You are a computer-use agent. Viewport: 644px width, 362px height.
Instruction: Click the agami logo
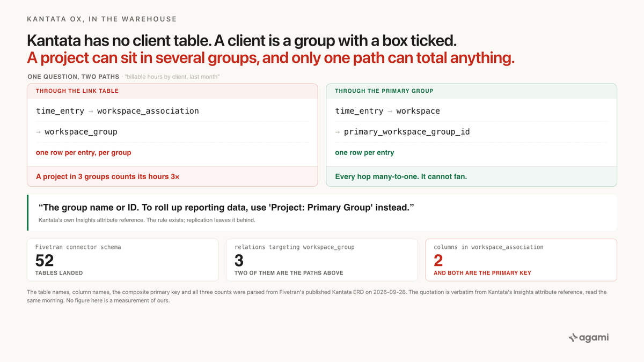point(588,337)
